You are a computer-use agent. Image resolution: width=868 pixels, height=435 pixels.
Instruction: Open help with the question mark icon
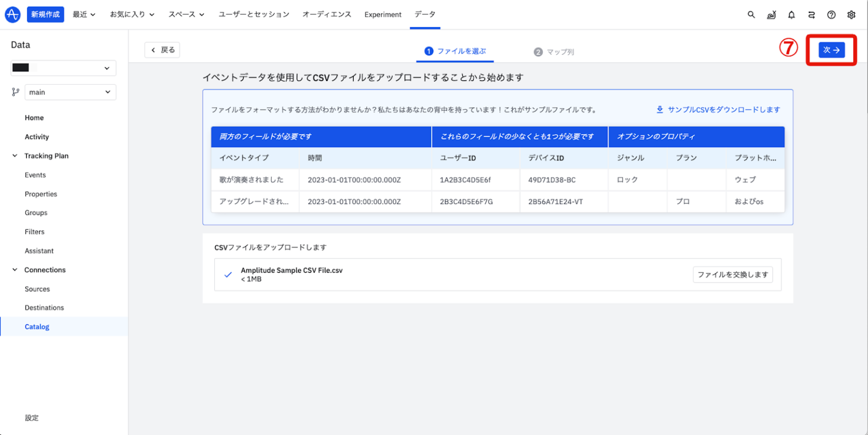[x=831, y=14]
